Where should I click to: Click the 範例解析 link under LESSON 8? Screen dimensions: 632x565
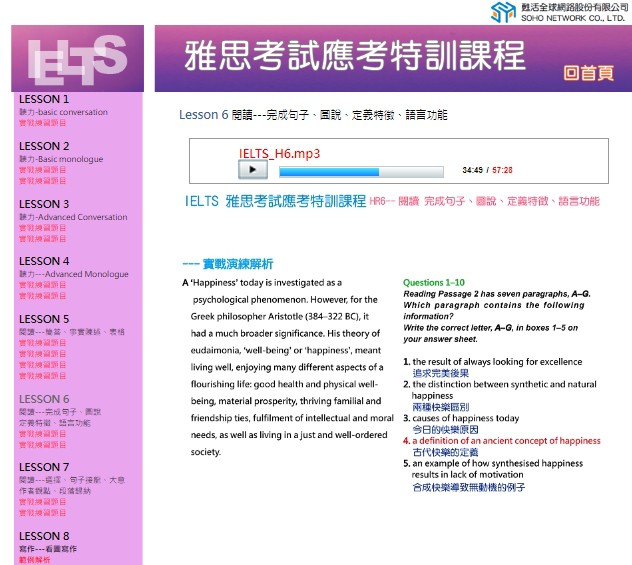pyautogui.click(x=34, y=560)
